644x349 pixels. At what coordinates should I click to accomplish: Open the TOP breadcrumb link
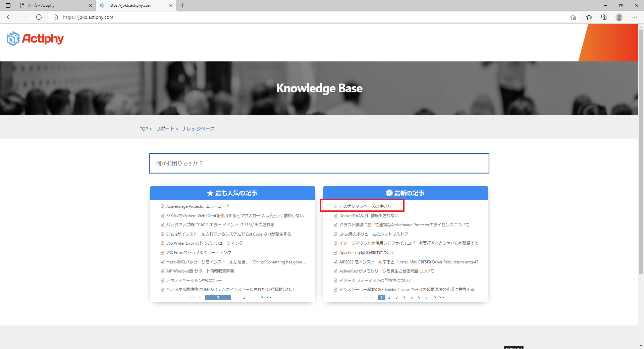(144, 129)
